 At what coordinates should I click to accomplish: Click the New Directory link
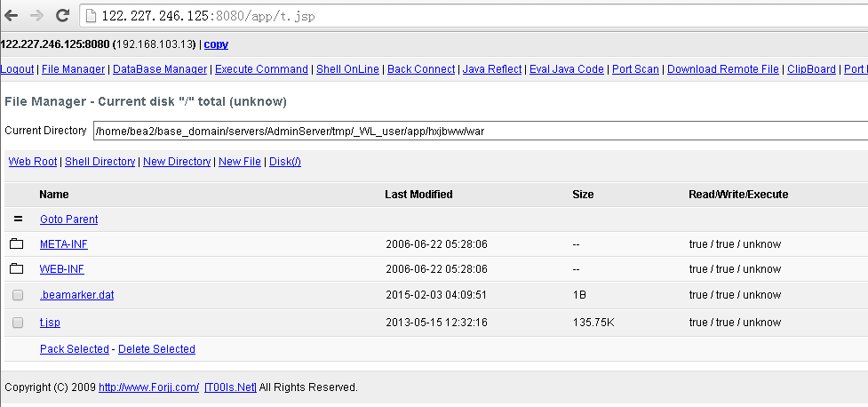pyautogui.click(x=177, y=162)
